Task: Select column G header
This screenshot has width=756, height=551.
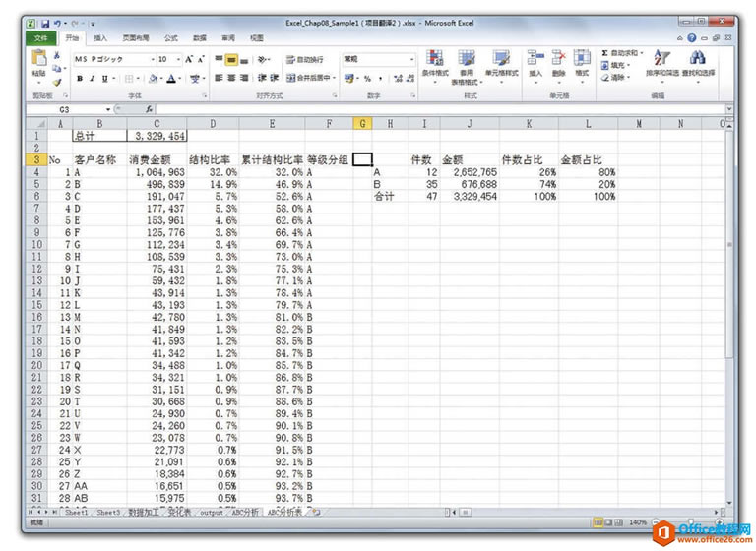Action: [x=362, y=124]
